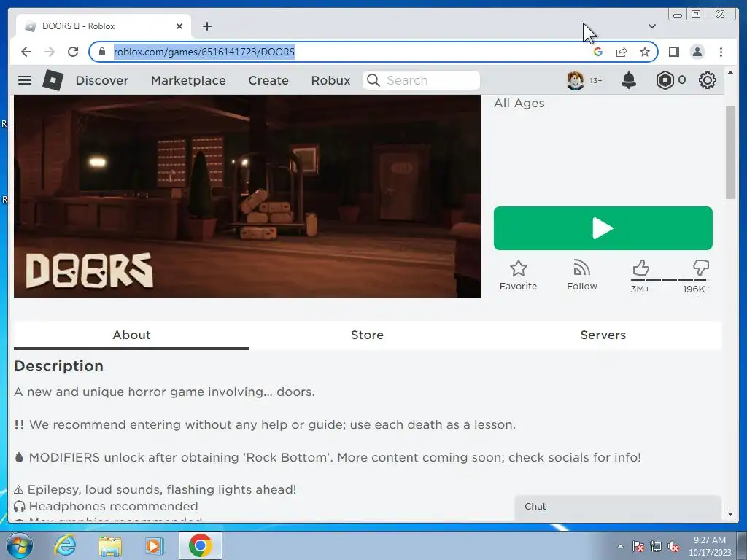Viewport: 747px width, 560px height.
Task: Switch to the Store tab
Action: click(x=368, y=335)
